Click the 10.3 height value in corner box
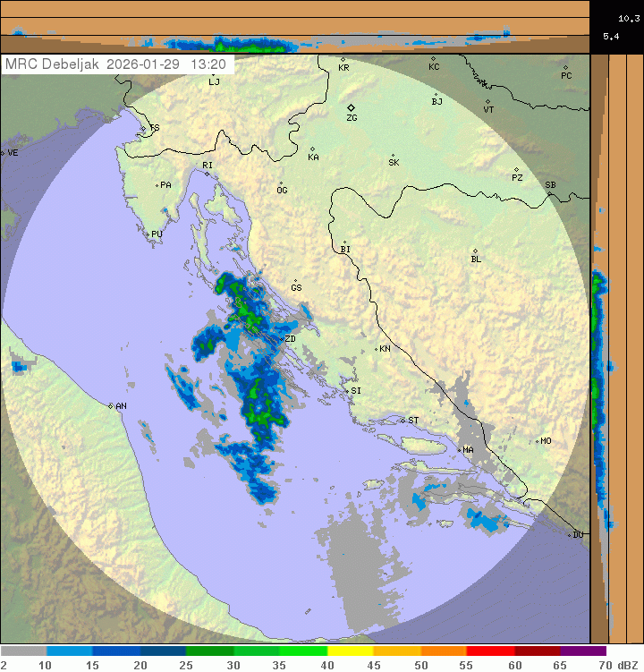 pyautogui.click(x=628, y=18)
